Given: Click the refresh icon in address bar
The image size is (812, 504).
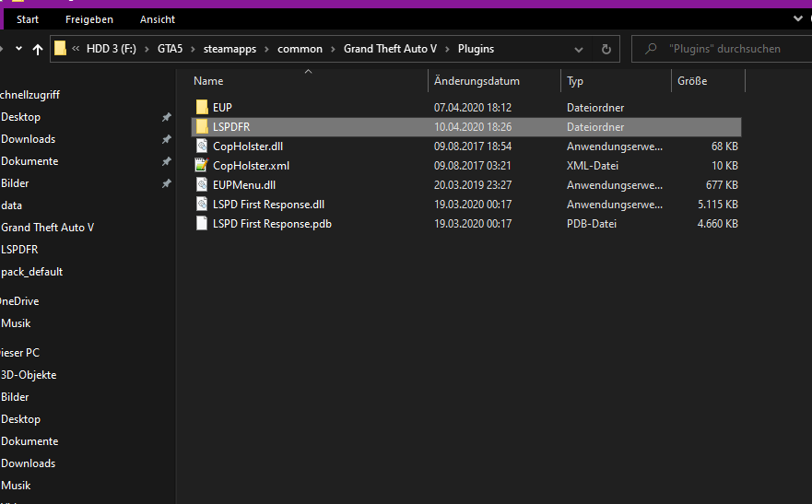Looking at the screenshot, I should tap(606, 49).
